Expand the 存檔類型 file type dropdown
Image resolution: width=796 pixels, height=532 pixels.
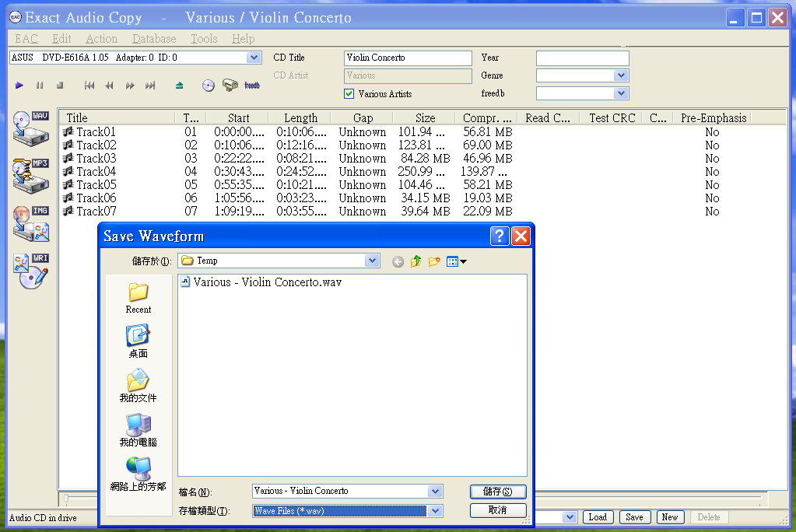(434, 511)
